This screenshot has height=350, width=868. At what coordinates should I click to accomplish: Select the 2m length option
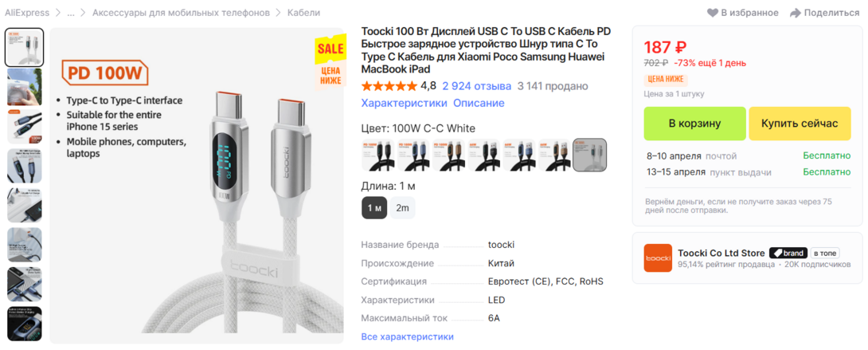click(402, 208)
